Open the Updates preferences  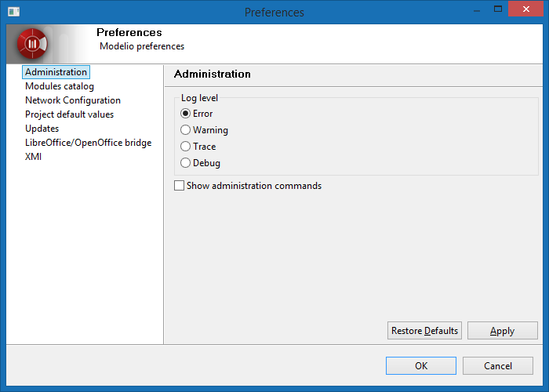[42, 129]
